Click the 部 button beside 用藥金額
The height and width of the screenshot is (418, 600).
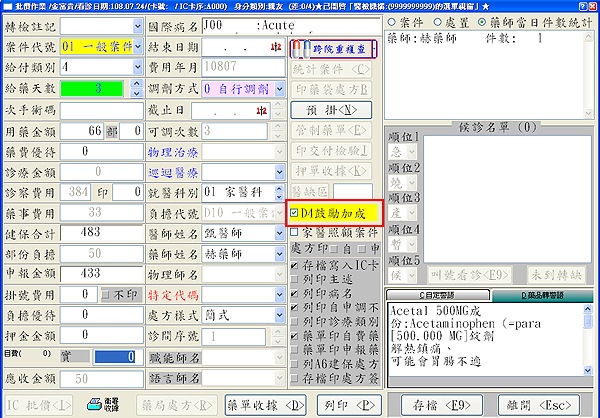pos(113,131)
